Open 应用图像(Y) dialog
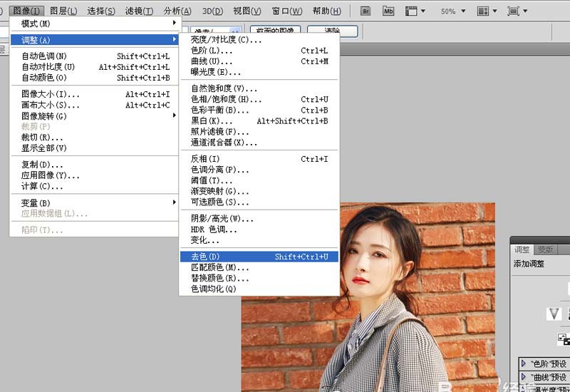Viewport: 570px width, 392px height. pos(94,175)
